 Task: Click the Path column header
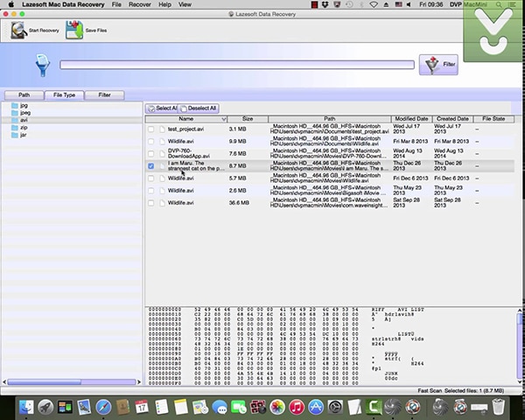330,119
